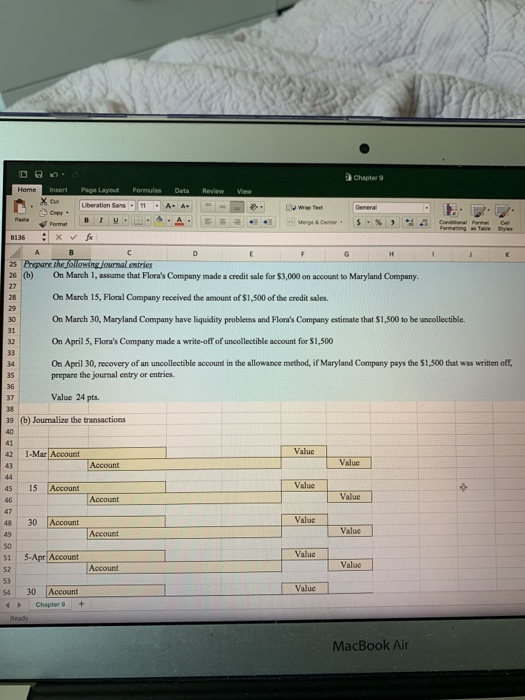Screen dimensions: 525x700
Task: Click the Redo icon in title bar
Action: [75, 175]
